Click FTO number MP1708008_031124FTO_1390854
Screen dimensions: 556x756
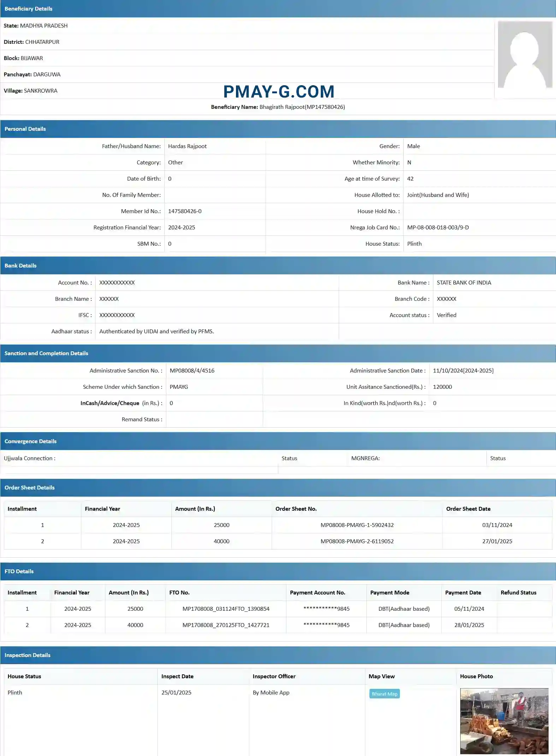click(226, 609)
